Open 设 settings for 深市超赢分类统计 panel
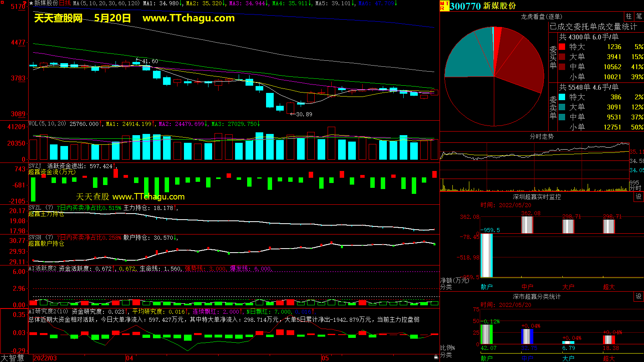Screen dimensions: 644x362 coord(638,296)
